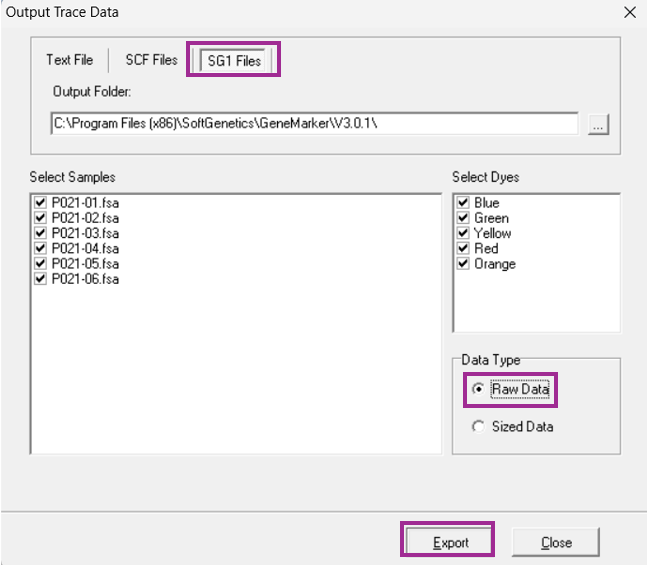Toggle the P021-02.fsa sample checkbox
This screenshot has height=565, width=648.
[41, 218]
